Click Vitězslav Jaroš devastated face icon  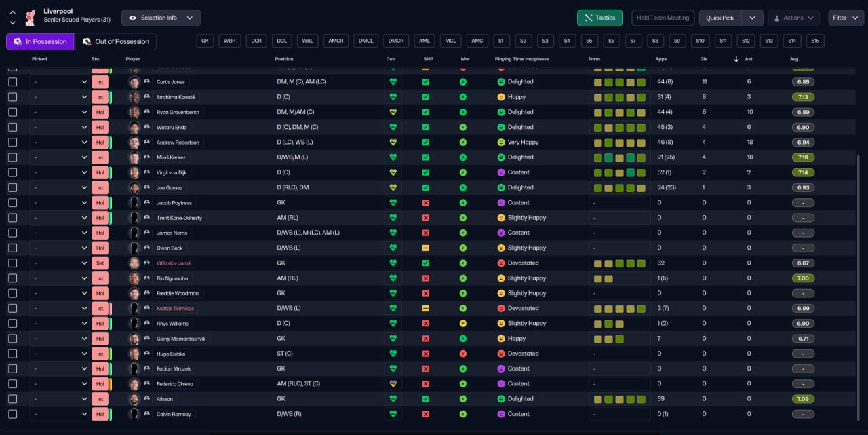pos(501,263)
